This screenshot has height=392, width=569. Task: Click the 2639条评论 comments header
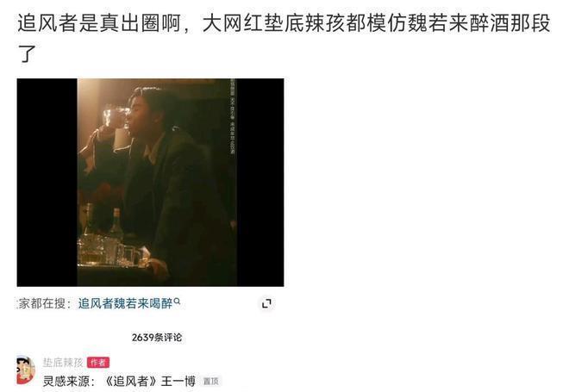[x=157, y=337]
